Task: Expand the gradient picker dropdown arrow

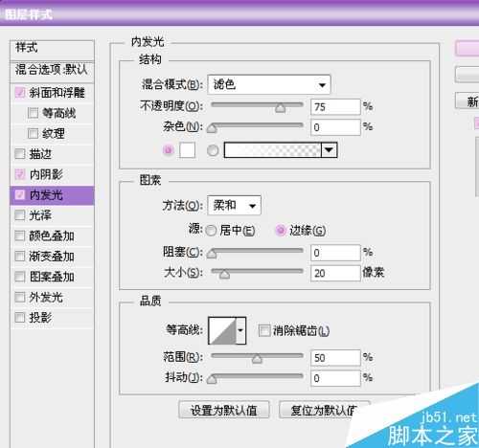Action: point(329,150)
